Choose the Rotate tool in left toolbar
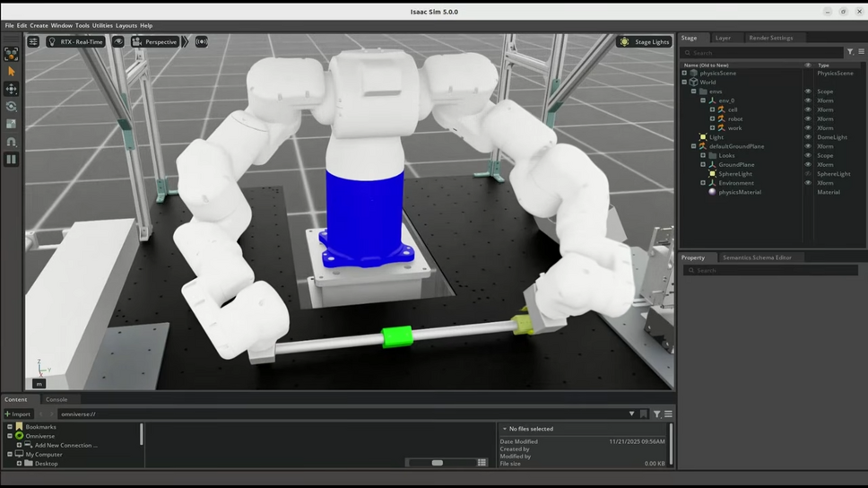 (11, 107)
